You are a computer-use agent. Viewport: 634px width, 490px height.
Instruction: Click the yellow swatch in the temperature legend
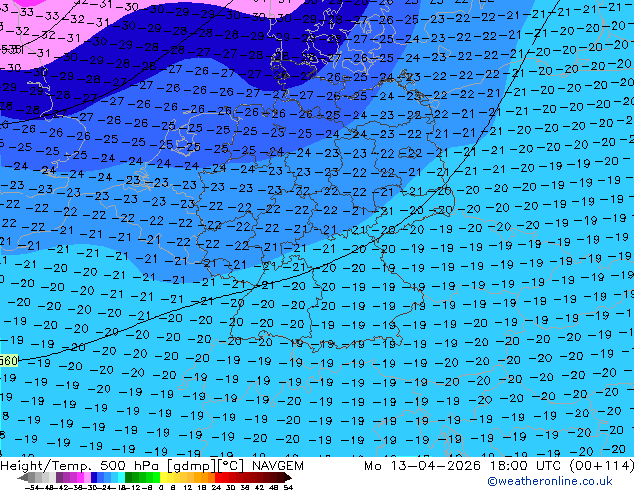pyautogui.click(x=163, y=478)
